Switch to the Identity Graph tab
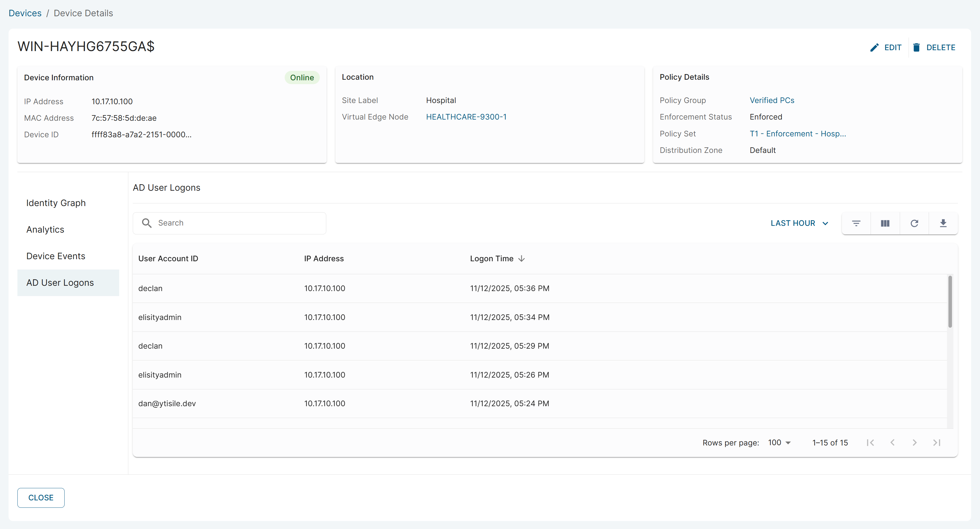Screen dimensions: 980x529 [56, 203]
